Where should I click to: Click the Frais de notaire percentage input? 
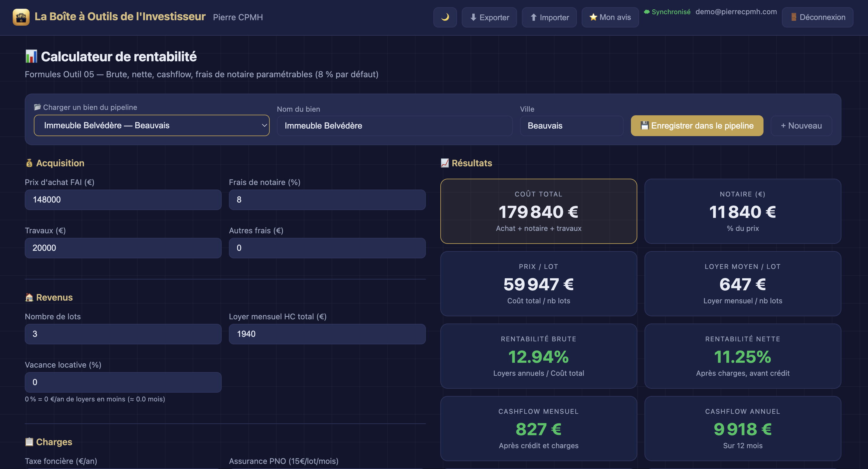point(327,200)
